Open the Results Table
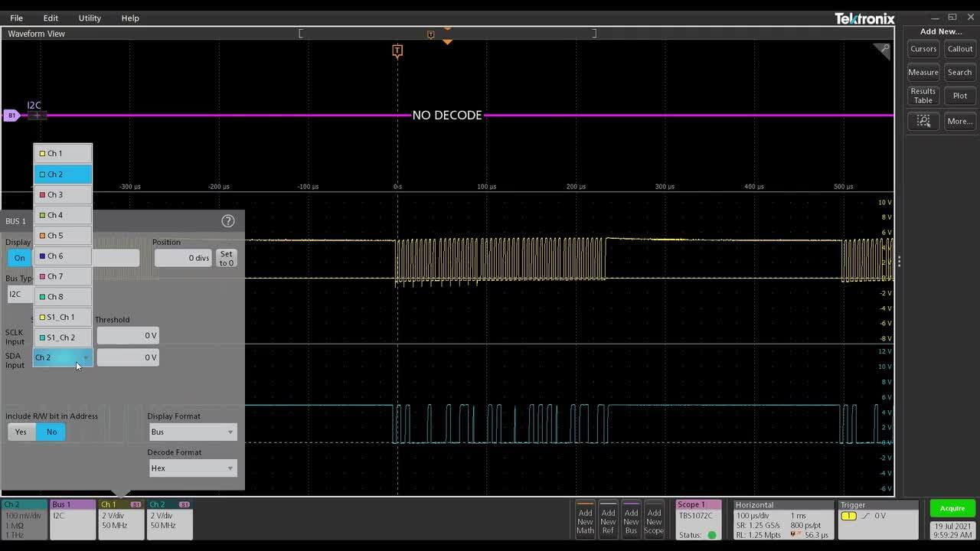Viewport: 980px width, 551px height. click(x=923, y=96)
